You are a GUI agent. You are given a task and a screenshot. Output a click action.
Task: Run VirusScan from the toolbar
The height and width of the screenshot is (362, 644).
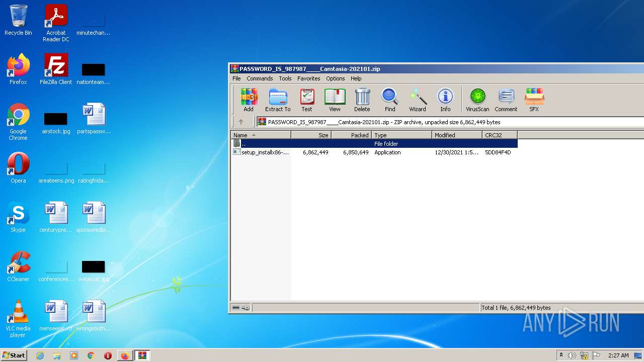point(477,100)
